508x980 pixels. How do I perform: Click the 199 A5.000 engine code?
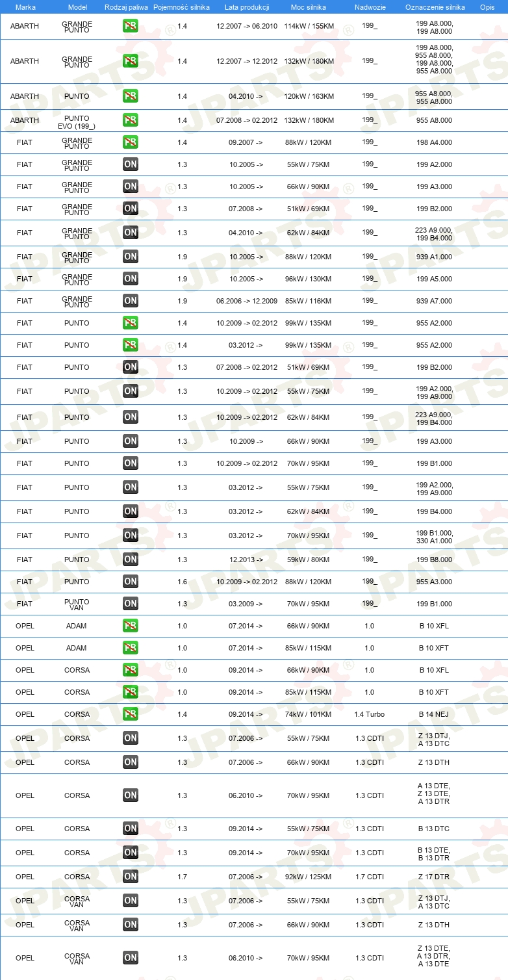coord(434,279)
